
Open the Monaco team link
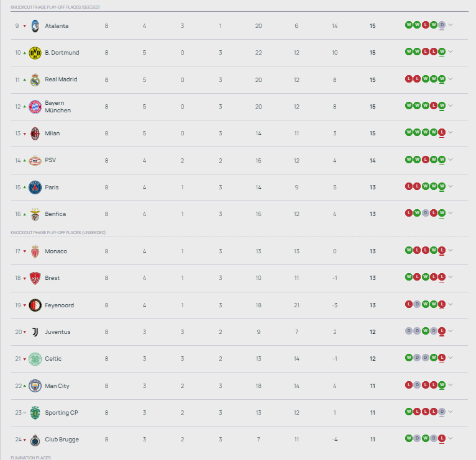click(x=56, y=251)
